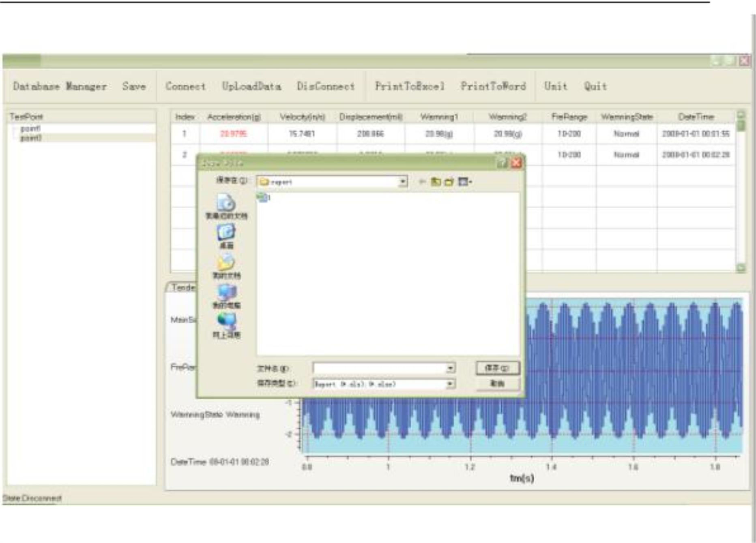Select file named 1 in the file list

pyautogui.click(x=264, y=198)
